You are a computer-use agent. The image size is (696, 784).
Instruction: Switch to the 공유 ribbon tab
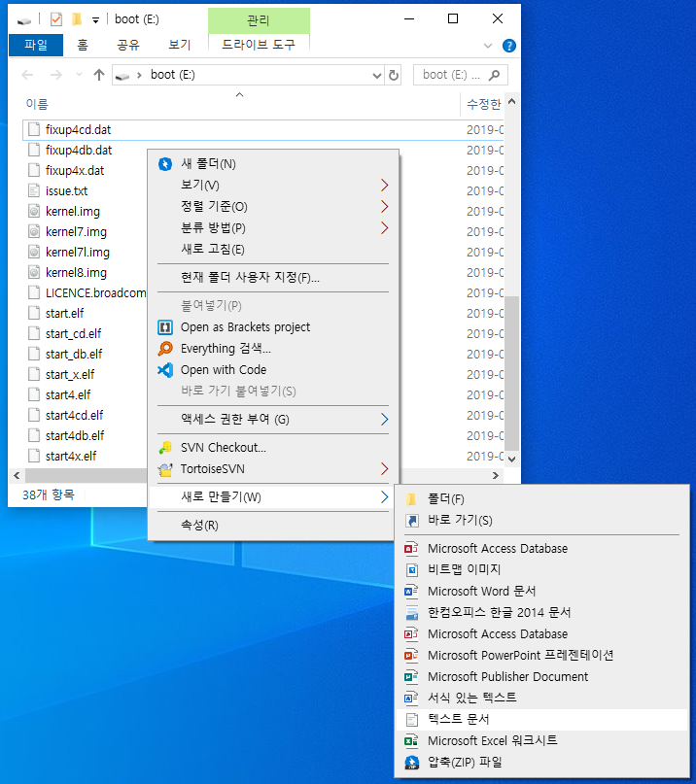pyautogui.click(x=128, y=45)
